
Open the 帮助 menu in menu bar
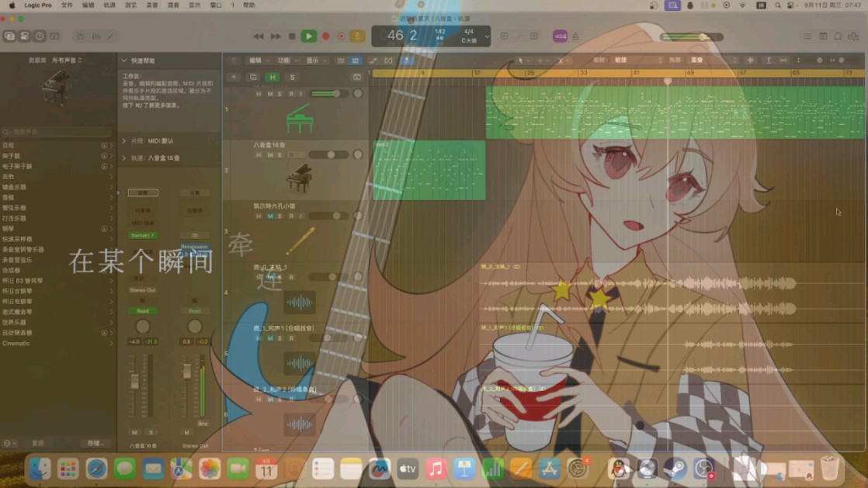pos(249,5)
